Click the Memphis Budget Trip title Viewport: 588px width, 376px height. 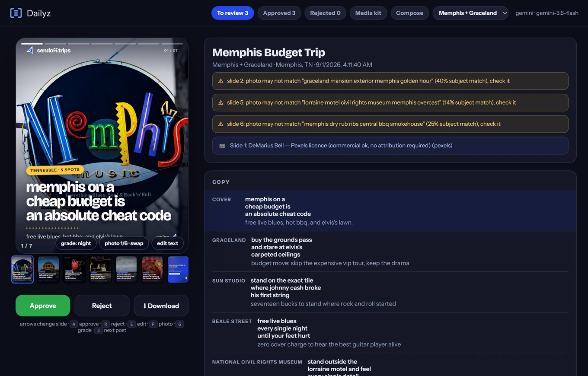click(x=268, y=52)
